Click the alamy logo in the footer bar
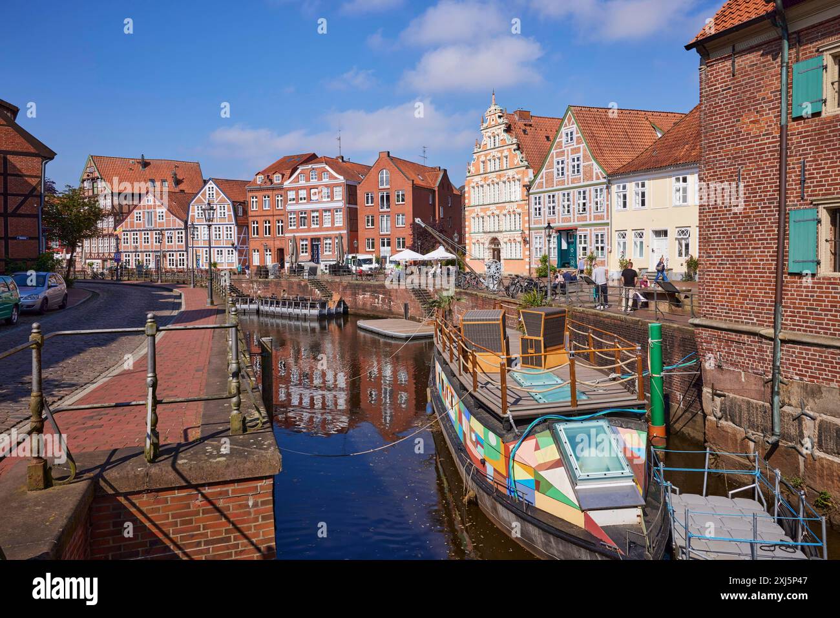This screenshot has height=618, width=840. [65, 588]
